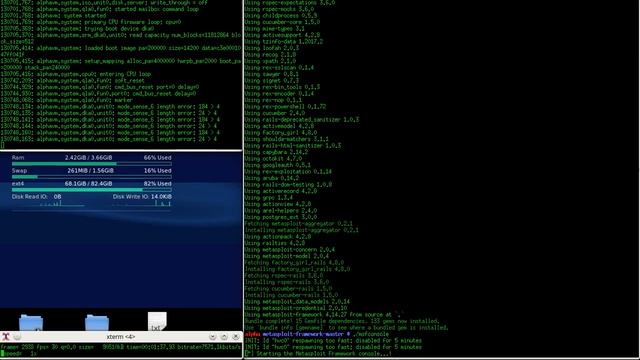
Task: Click the Disk Write IO graph
Action: [142, 203]
